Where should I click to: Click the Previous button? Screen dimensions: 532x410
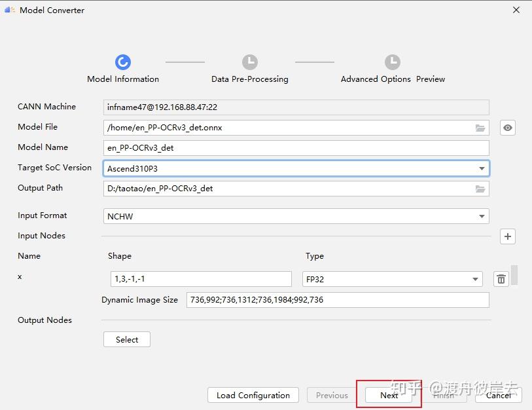[x=332, y=395]
